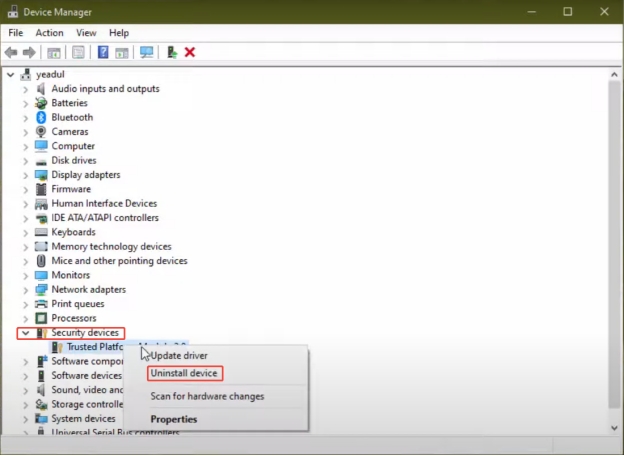Screen dimensions: 624x456
Task: Click the Bluetooth category icon
Action: [41, 117]
